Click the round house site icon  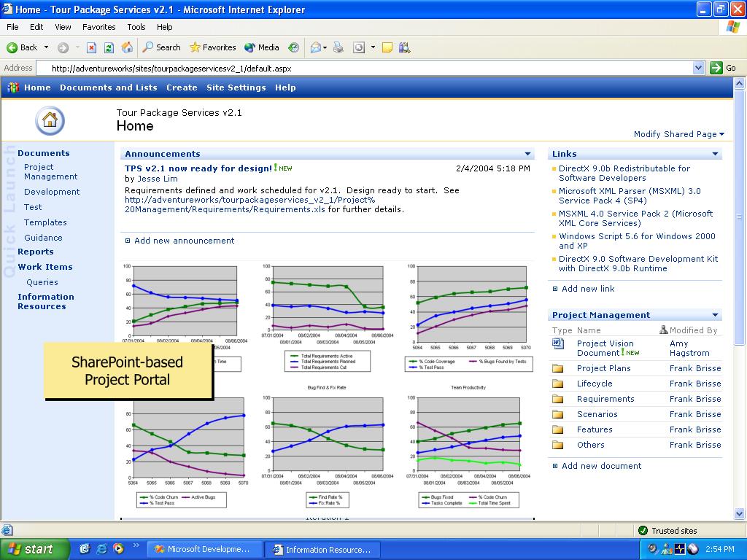pyautogui.click(x=50, y=120)
